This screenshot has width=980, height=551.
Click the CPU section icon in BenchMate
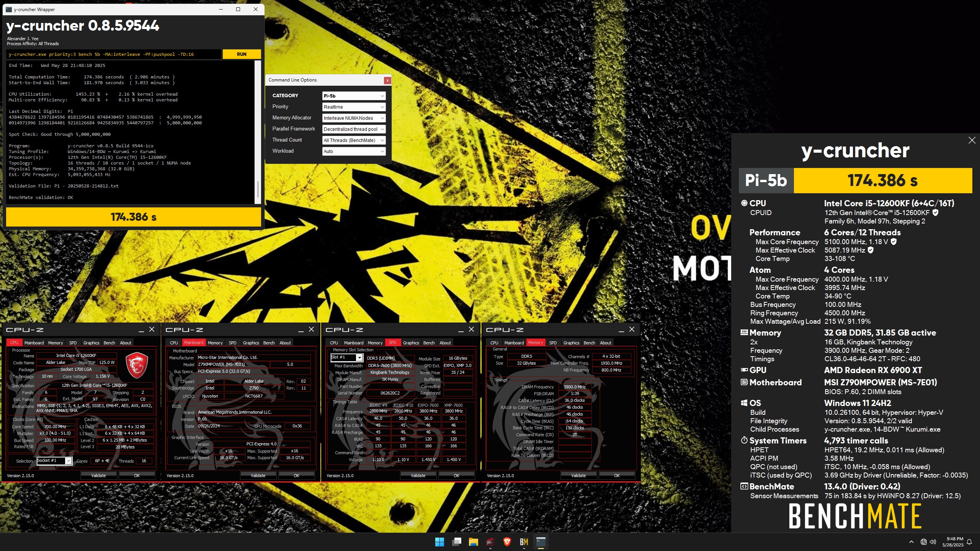pyautogui.click(x=744, y=203)
